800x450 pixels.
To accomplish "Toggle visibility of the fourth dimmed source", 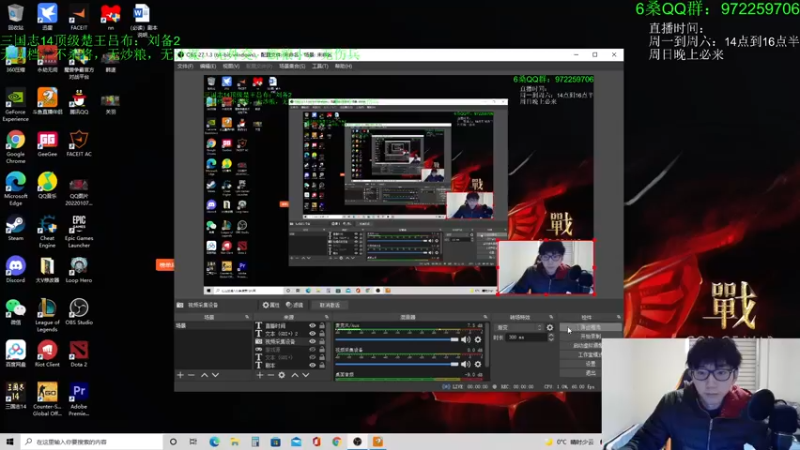I will (312, 349).
